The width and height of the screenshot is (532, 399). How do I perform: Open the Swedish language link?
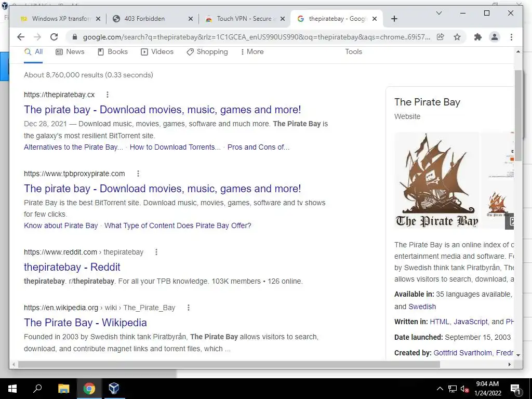[422, 307]
